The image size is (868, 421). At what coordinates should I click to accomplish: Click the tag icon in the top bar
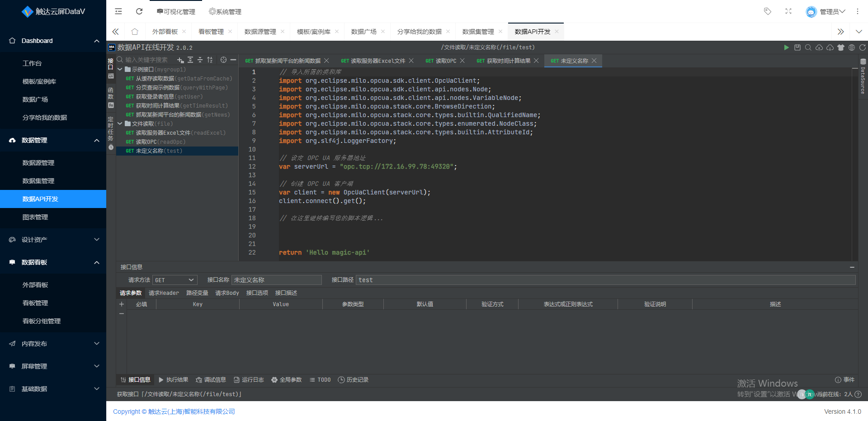coord(768,11)
